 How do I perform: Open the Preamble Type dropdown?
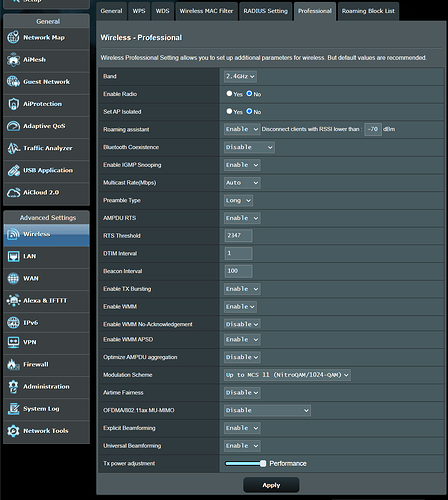pos(238,200)
